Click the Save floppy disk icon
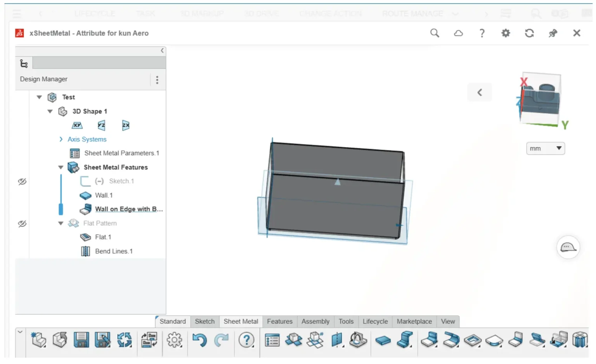 point(81,340)
